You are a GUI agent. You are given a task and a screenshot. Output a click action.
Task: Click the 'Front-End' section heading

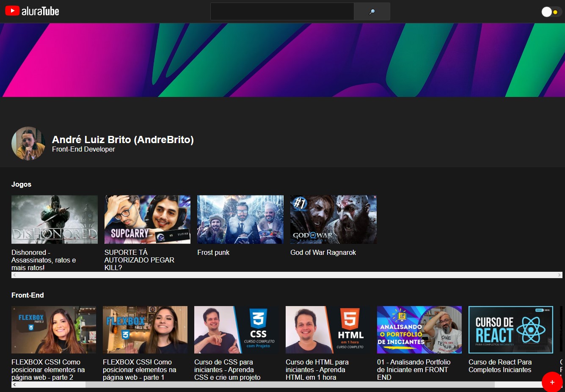28,295
